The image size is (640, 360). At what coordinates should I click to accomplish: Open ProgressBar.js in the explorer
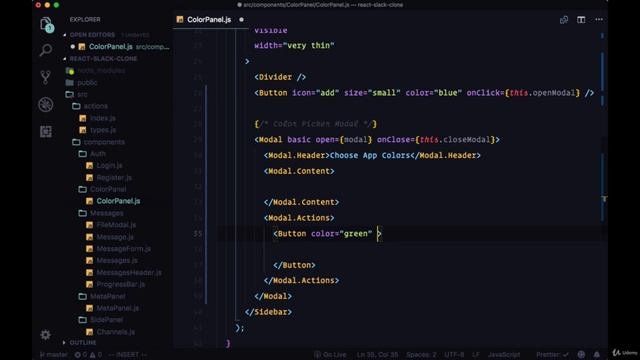(x=120, y=284)
